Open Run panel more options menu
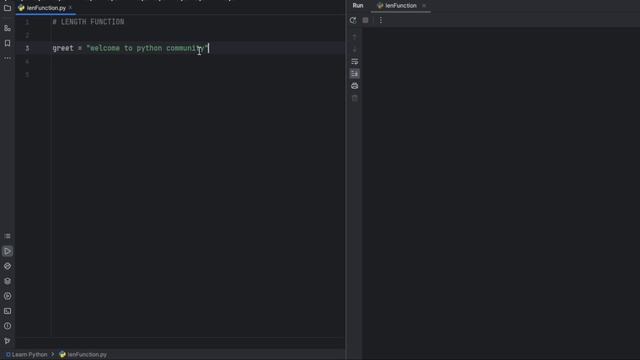The height and width of the screenshot is (360, 640). click(381, 20)
